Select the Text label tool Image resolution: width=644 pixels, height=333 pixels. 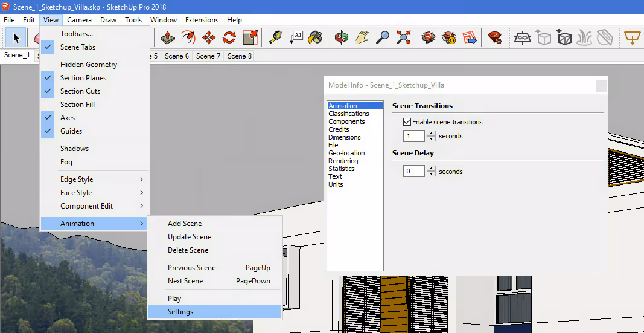pyautogui.click(x=296, y=38)
